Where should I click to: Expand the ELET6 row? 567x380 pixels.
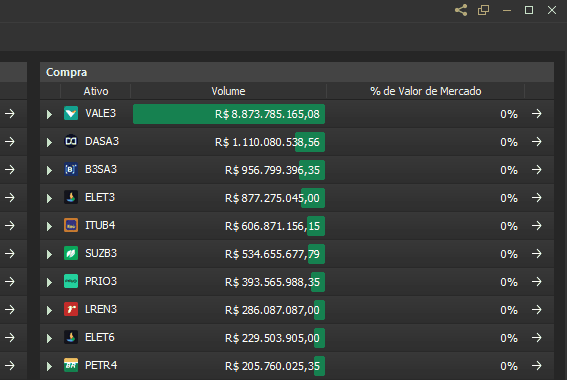(49, 339)
